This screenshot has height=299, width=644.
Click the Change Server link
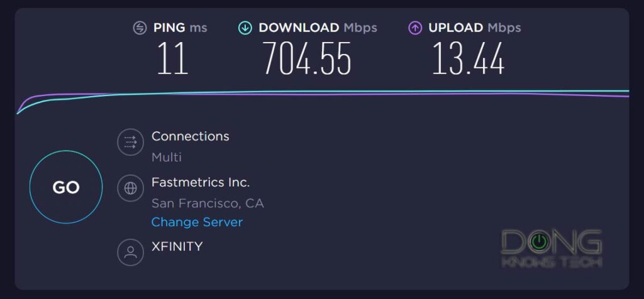coord(197,222)
